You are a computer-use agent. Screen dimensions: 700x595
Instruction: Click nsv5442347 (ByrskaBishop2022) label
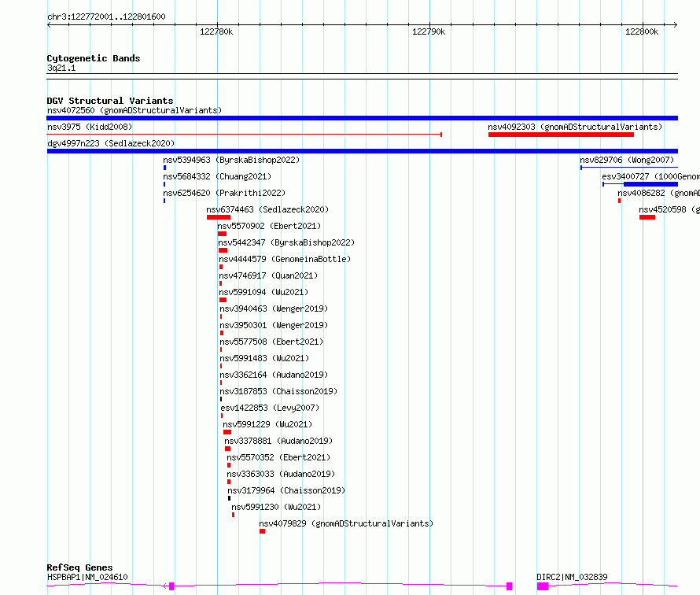286,242
